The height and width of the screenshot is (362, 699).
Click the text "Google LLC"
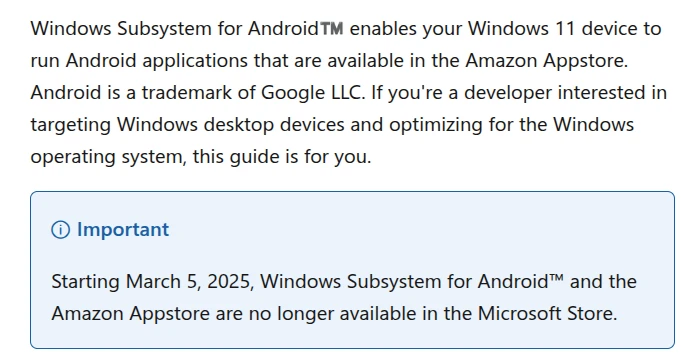tap(310, 93)
